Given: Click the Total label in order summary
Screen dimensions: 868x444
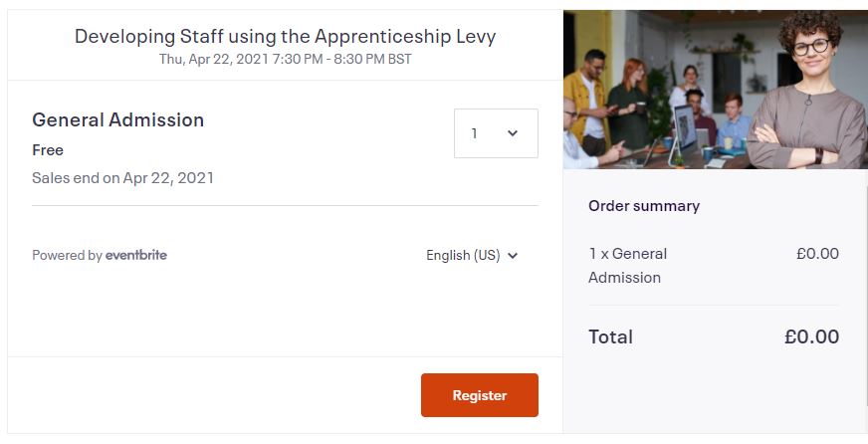Looking at the screenshot, I should (610, 336).
